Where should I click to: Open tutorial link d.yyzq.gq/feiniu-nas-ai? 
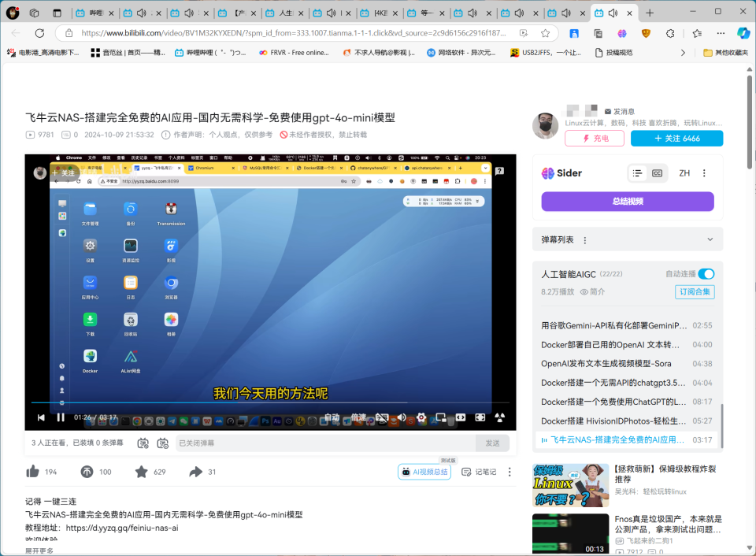[122, 528]
